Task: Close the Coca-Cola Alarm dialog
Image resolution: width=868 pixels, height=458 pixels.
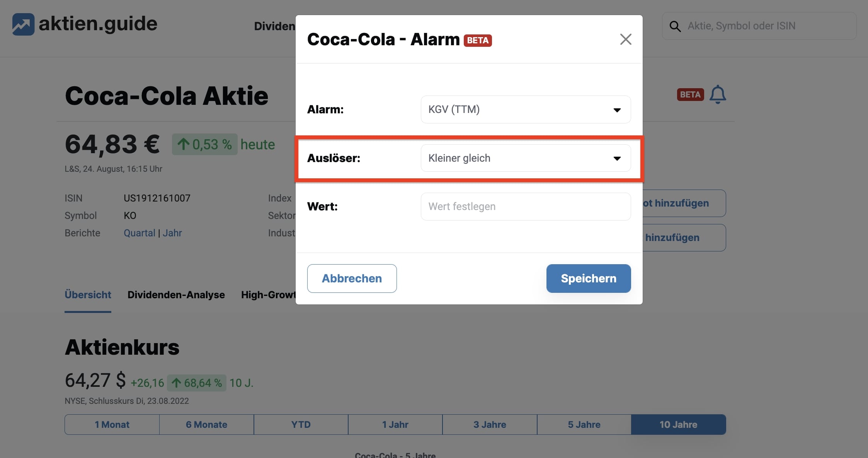Action: coord(625,39)
